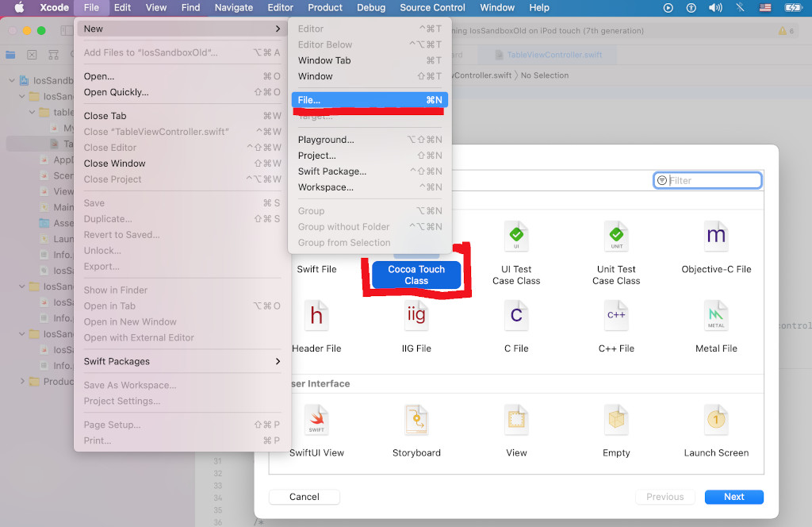Open the Source Control menu
The height and width of the screenshot is (527, 812).
[x=432, y=7]
